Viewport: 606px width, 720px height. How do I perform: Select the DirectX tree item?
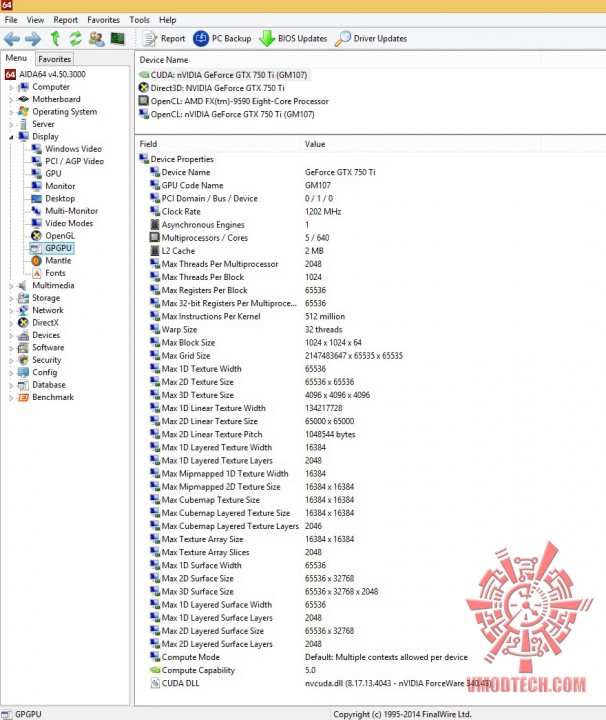(38, 322)
